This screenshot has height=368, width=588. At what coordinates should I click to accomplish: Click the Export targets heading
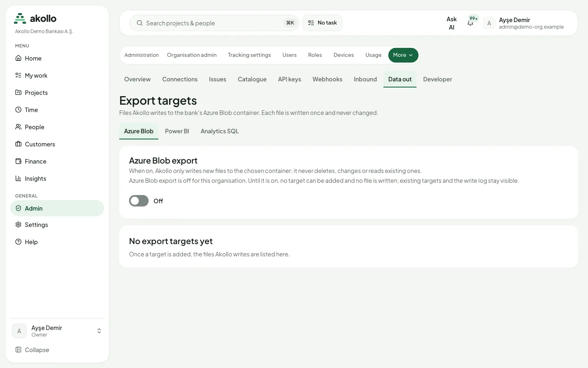158,101
